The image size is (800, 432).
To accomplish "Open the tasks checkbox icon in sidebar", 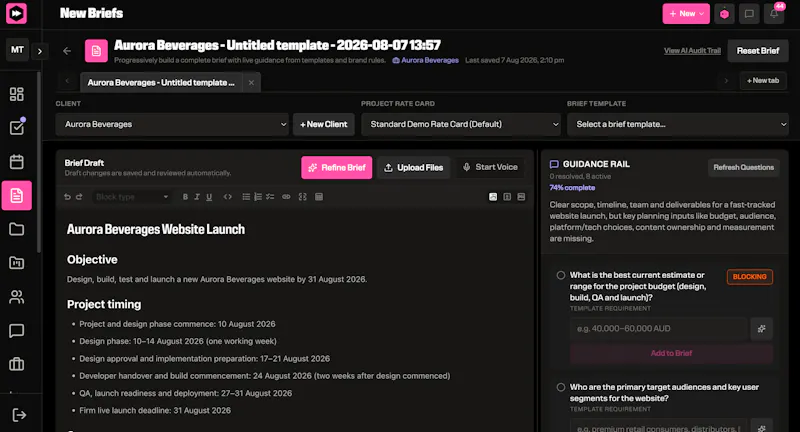I will pyautogui.click(x=16, y=128).
